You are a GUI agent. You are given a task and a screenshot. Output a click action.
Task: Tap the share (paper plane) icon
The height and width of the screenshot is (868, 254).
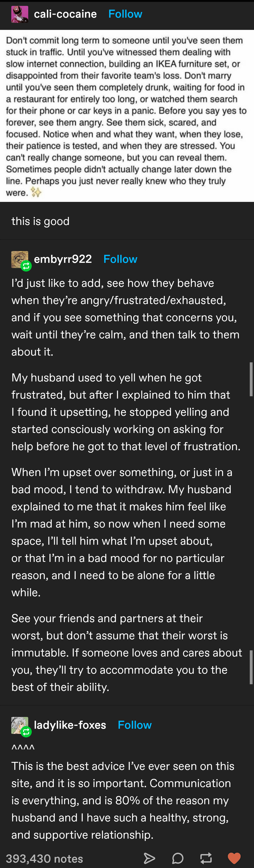pyautogui.click(x=149, y=858)
